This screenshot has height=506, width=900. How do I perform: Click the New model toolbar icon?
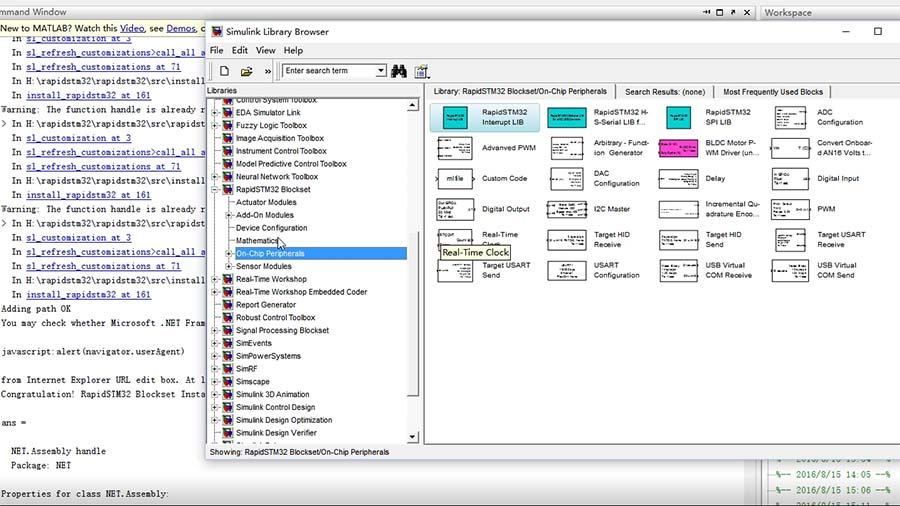(x=224, y=71)
